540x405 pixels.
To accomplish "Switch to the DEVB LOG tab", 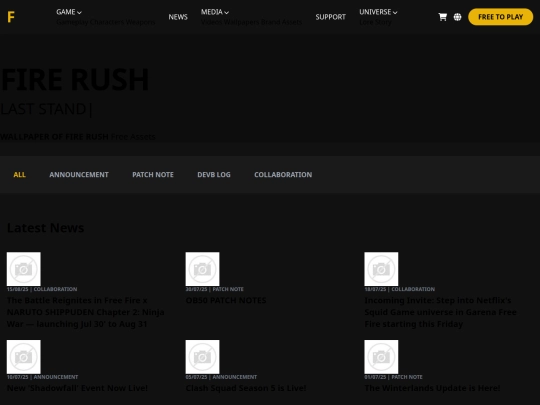I will pos(214,175).
